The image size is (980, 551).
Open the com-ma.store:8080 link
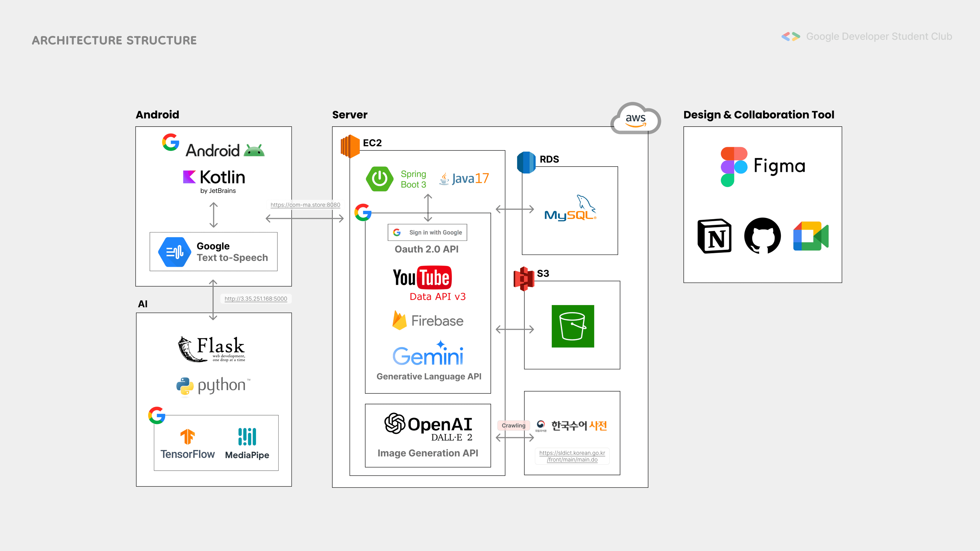[x=305, y=205]
